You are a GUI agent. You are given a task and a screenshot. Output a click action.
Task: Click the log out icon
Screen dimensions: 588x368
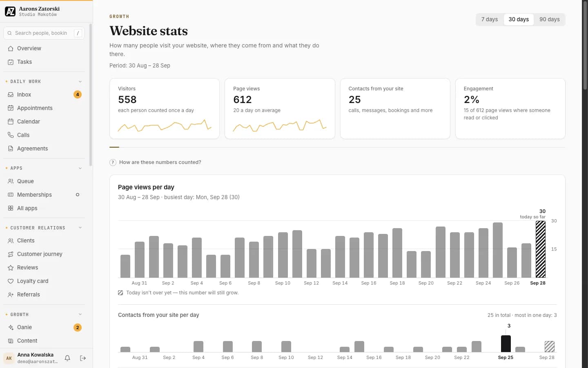(83, 358)
